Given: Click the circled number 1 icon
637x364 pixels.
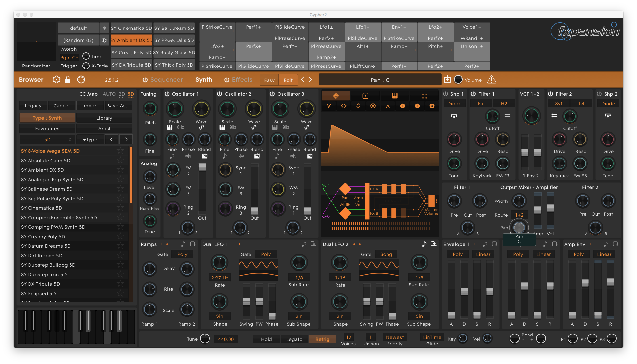Looking at the screenshot, I should click(x=403, y=106).
